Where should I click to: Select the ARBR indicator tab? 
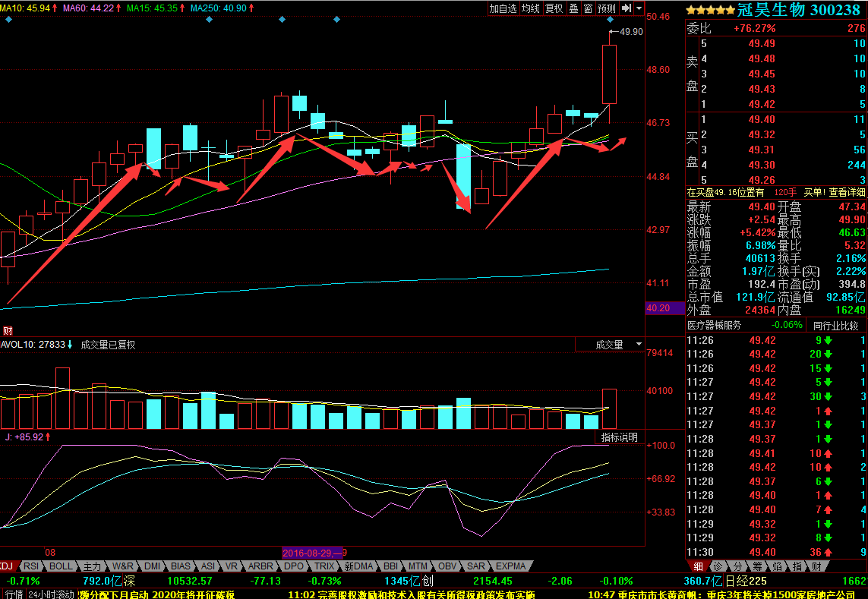(x=260, y=566)
